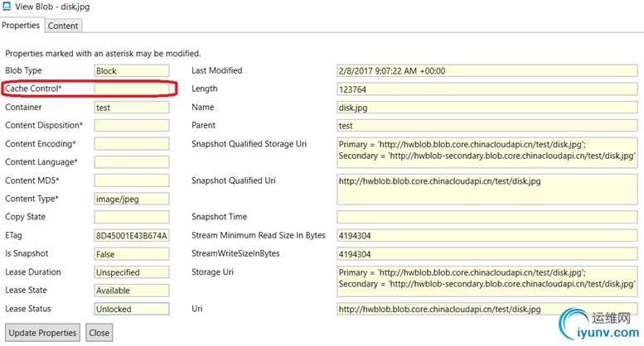Screen dimensions: 644x346
Task: Click into the Content MD5 field
Action: click(131, 180)
